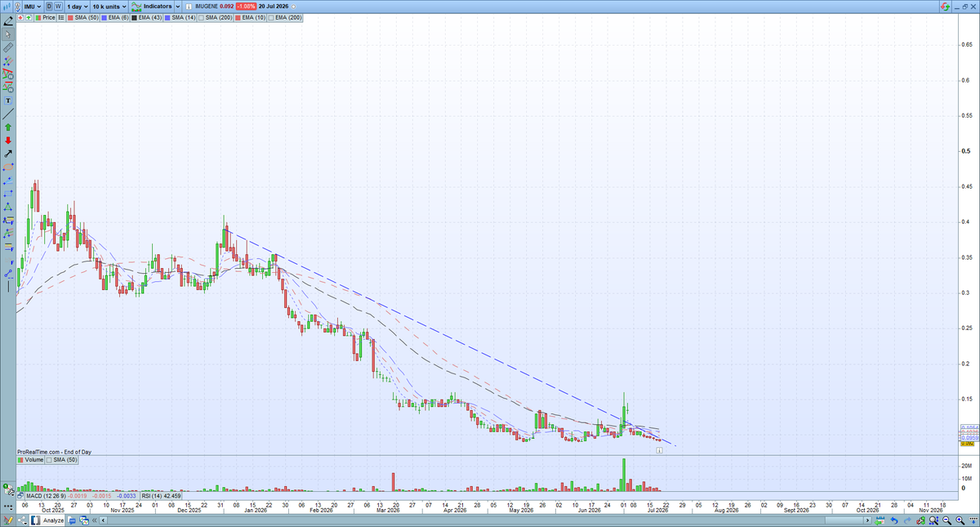Screen dimensions: 980x527
Task: Click the small info marker below last candle
Action: tap(659, 449)
